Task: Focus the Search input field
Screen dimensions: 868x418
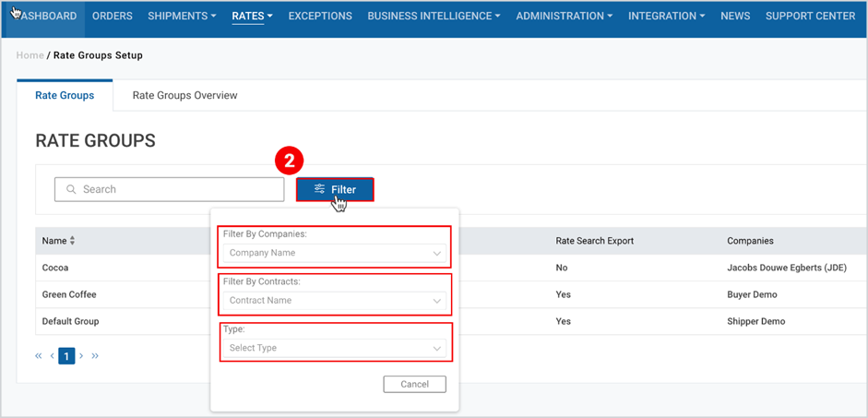Action: click(x=170, y=189)
